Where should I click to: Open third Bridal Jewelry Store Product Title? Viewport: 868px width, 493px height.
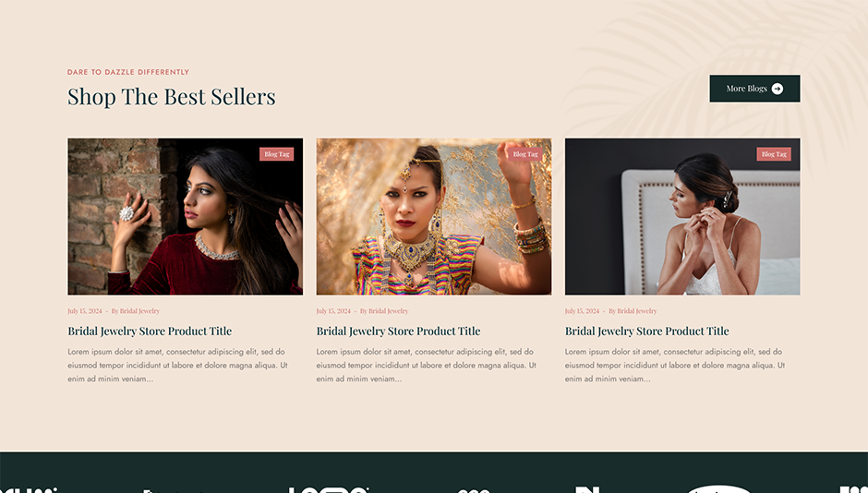click(x=646, y=331)
